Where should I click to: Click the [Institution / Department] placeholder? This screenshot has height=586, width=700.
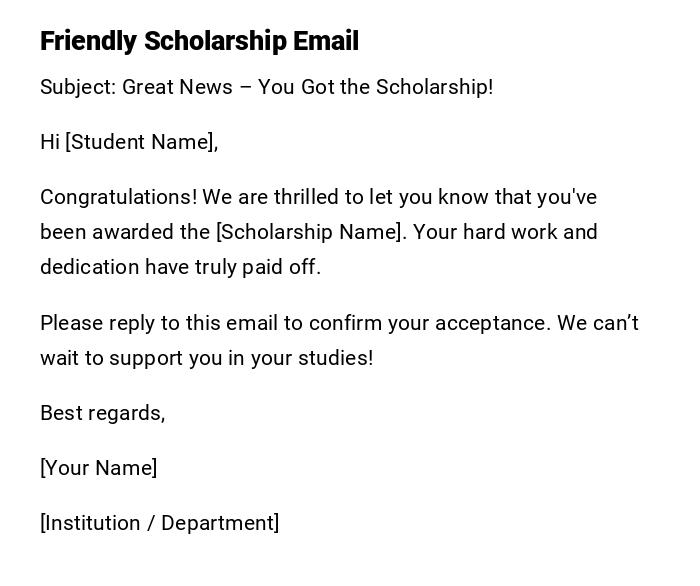[x=159, y=523]
